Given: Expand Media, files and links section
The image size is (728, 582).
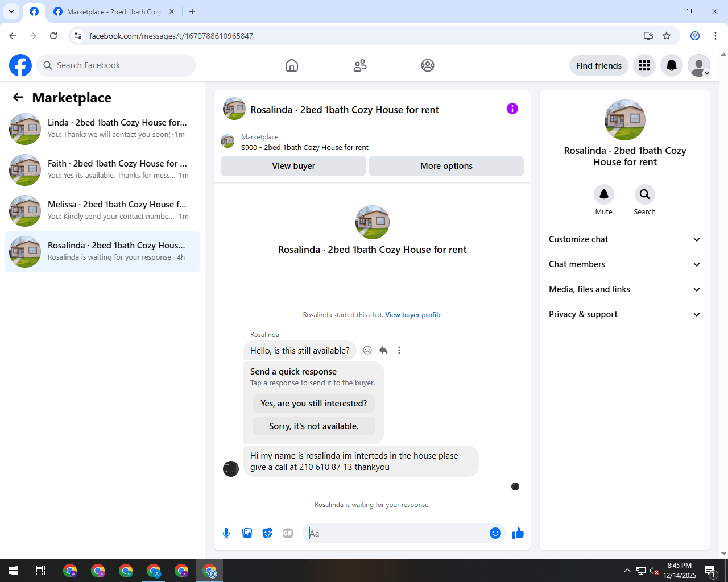Looking at the screenshot, I should pos(624,289).
